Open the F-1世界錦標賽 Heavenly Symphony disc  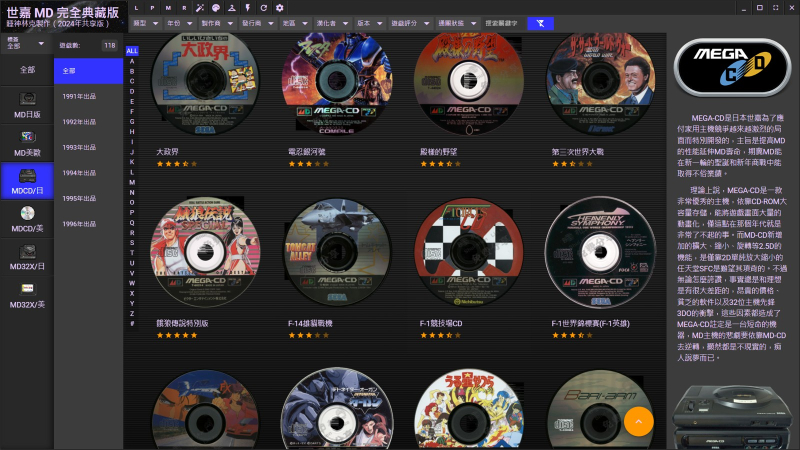point(601,253)
